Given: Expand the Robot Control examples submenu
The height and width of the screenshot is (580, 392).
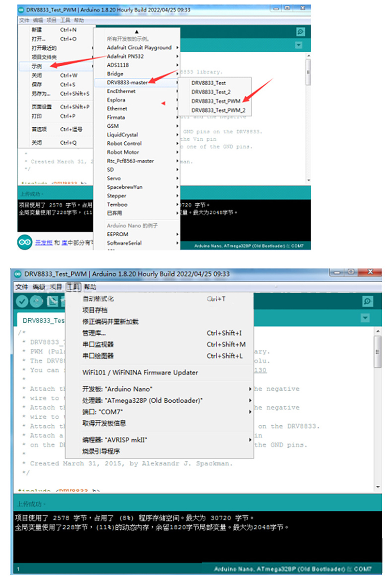Looking at the screenshot, I should click(137, 143).
